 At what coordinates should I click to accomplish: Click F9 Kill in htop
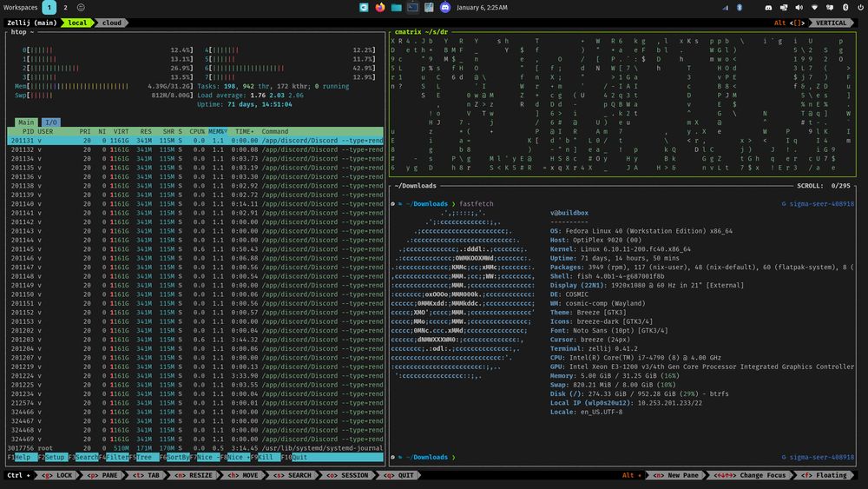pyautogui.click(x=266, y=457)
